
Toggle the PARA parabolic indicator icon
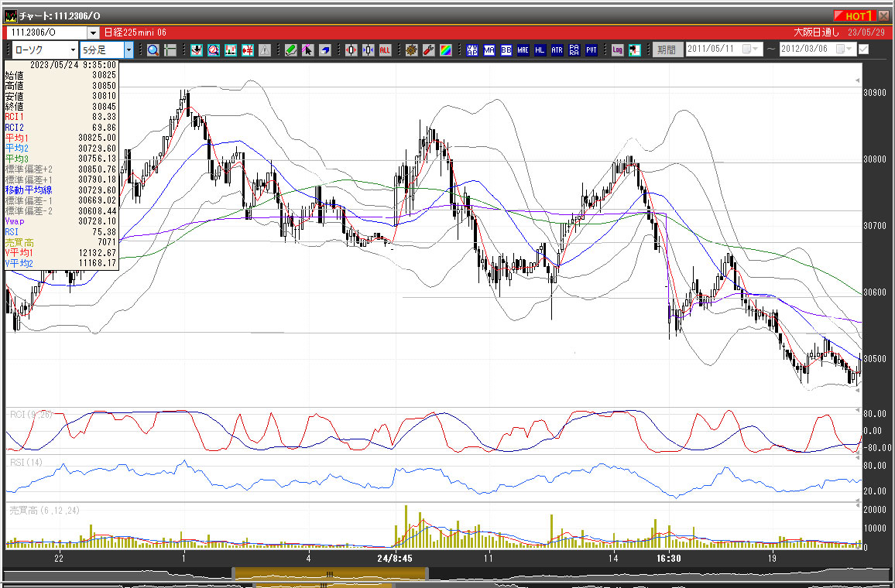point(574,50)
